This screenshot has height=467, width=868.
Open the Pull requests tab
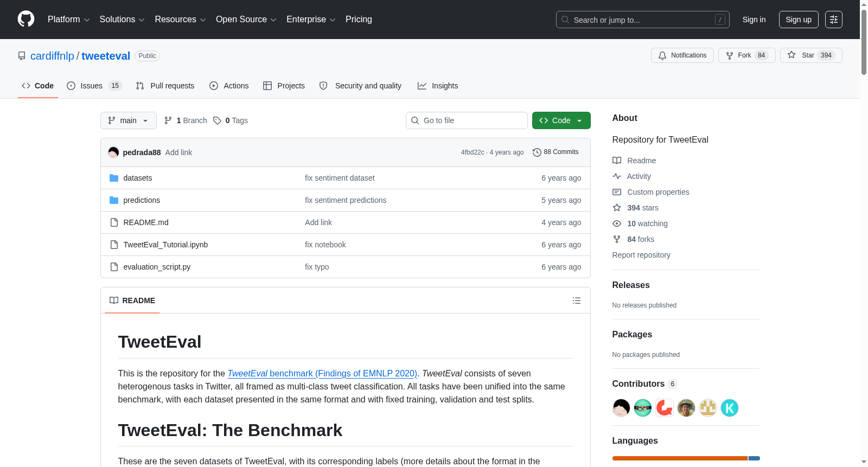tap(165, 86)
